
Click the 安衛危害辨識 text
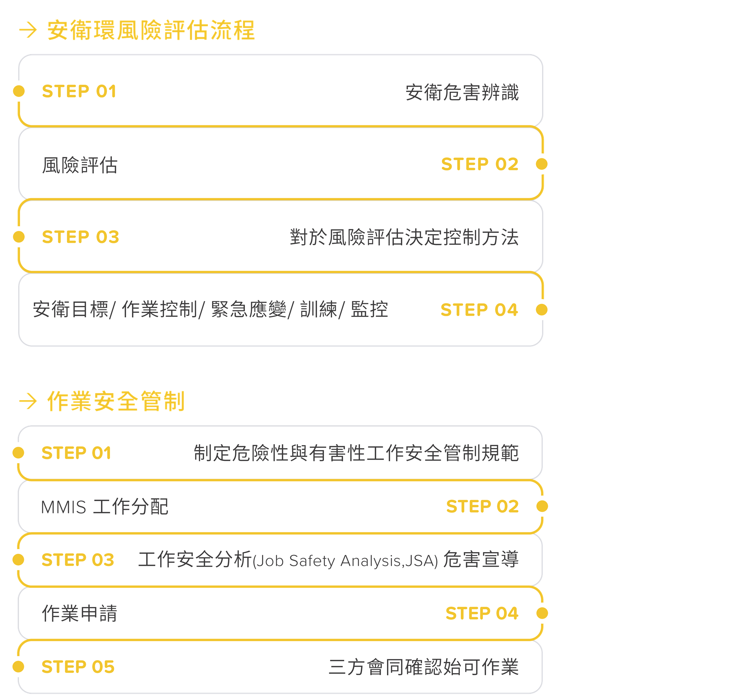pos(462,92)
